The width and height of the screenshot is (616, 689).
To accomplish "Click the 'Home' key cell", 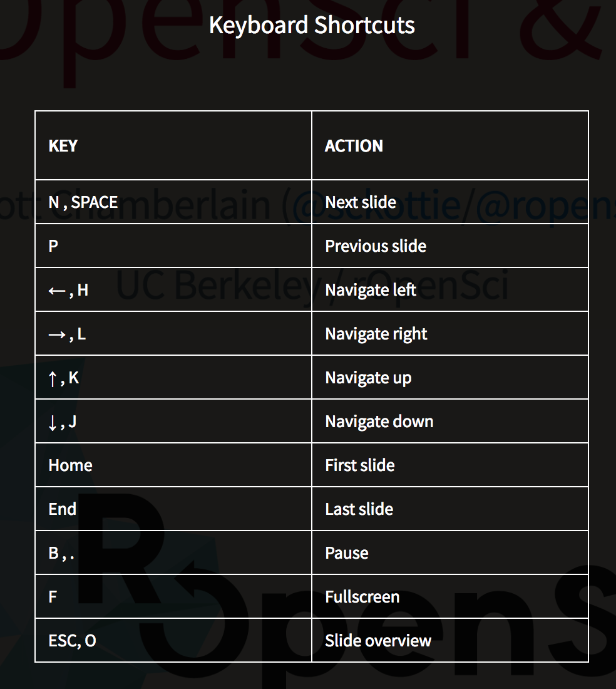I will click(173, 465).
